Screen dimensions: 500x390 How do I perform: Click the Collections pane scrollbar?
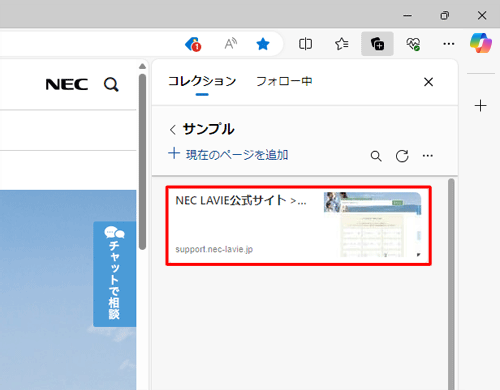(451, 284)
